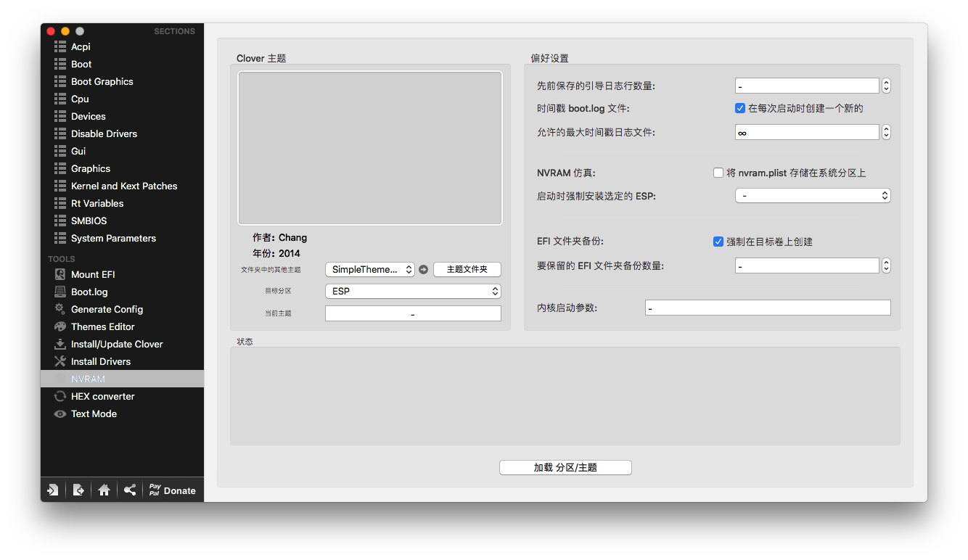Click the PayPal Donate button
Image resolution: width=968 pixels, height=560 pixels.
tap(172, 490)
